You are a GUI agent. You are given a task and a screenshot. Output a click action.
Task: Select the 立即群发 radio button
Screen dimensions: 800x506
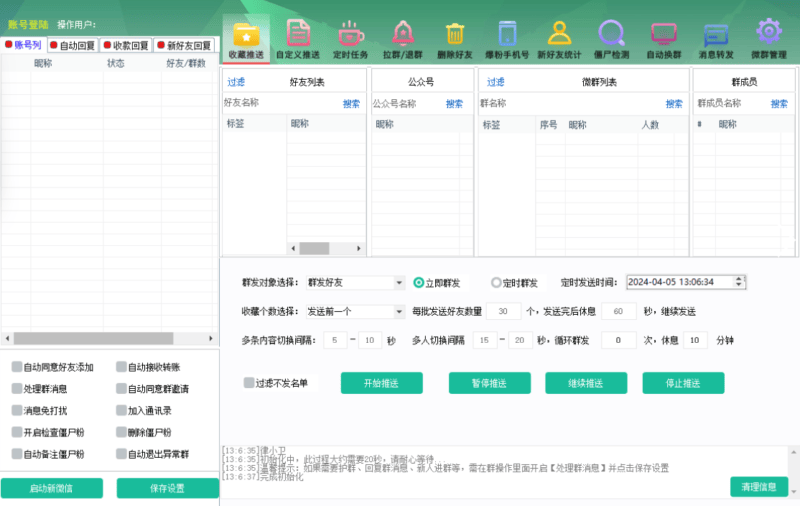[x=418, y=283]
